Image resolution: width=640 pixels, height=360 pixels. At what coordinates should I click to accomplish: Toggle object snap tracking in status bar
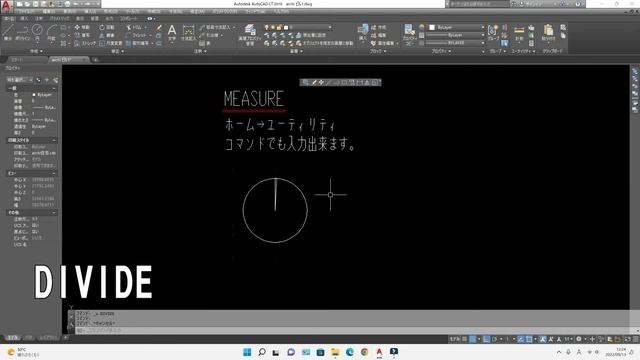(x=521, y=339)
